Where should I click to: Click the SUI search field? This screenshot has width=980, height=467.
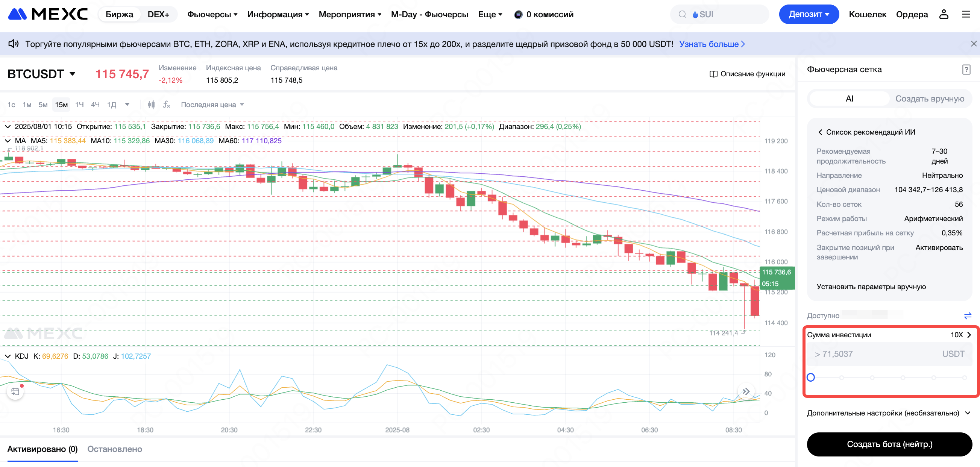719,14
